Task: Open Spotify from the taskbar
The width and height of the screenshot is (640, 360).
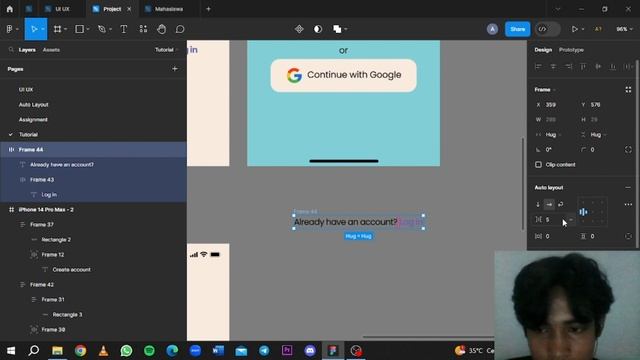Action: click(149, 351)
